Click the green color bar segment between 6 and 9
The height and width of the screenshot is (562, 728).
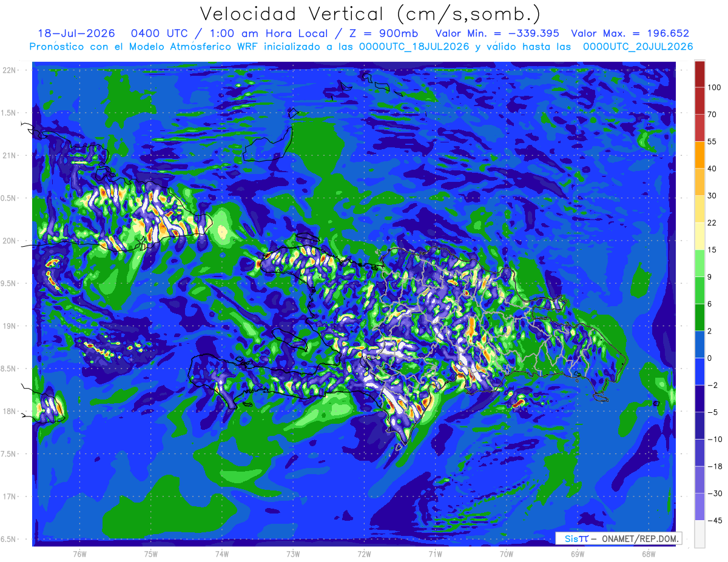pos(699,290)
